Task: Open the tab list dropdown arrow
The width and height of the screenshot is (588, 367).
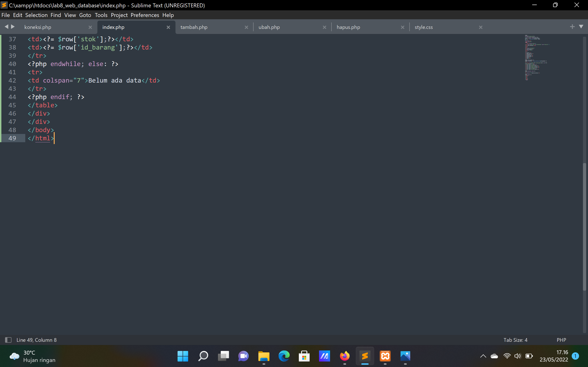Action: point(581,27)
